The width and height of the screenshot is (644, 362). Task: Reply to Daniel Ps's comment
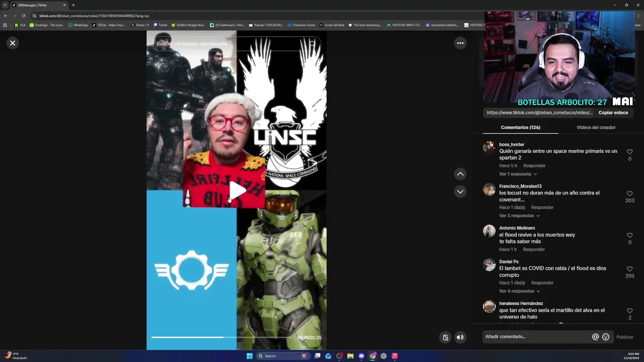coord(542,283)
